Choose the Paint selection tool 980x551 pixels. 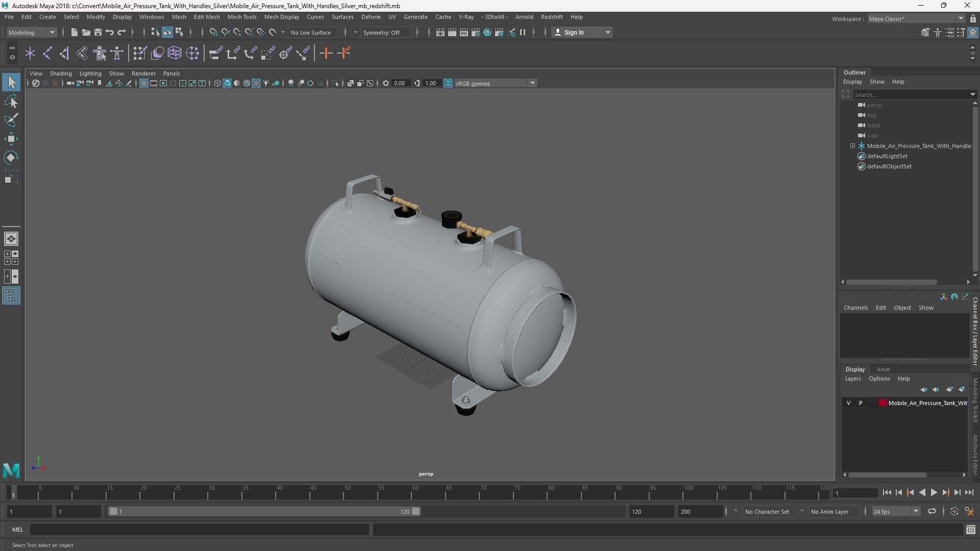[11, 120]
